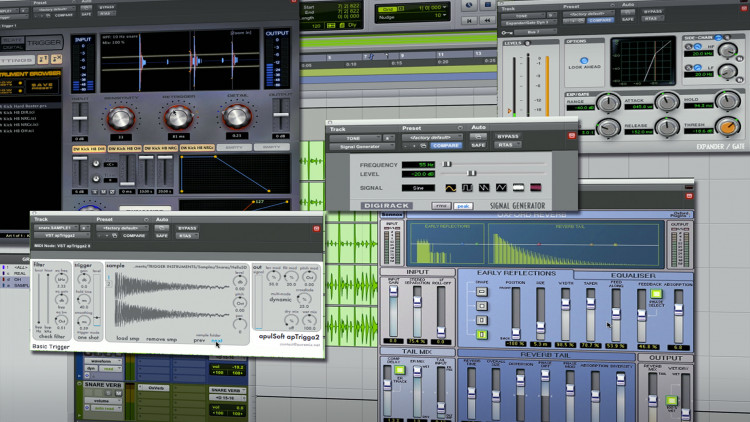This screenshot has width=750, height=422.
Task: Open the TONE track dropdown in Signal Generator
Action: (354, 138)
